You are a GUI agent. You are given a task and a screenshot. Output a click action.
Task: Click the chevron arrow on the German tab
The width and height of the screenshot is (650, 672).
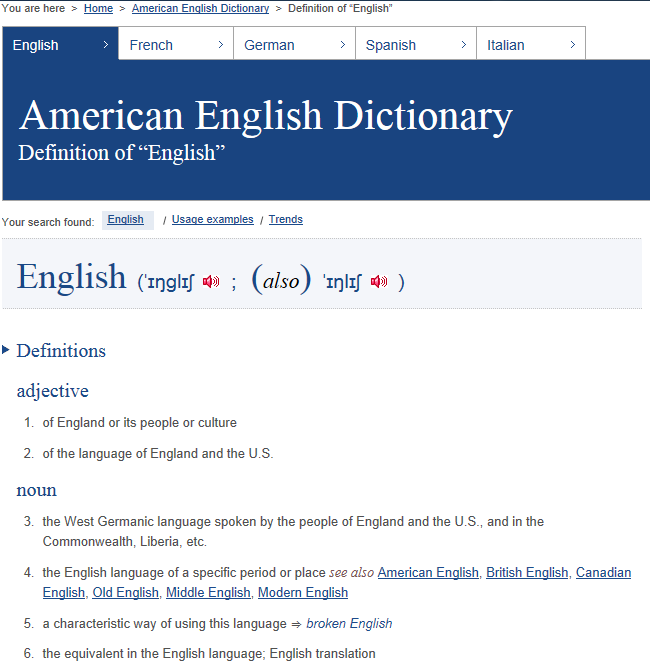[x=342, y=45]
